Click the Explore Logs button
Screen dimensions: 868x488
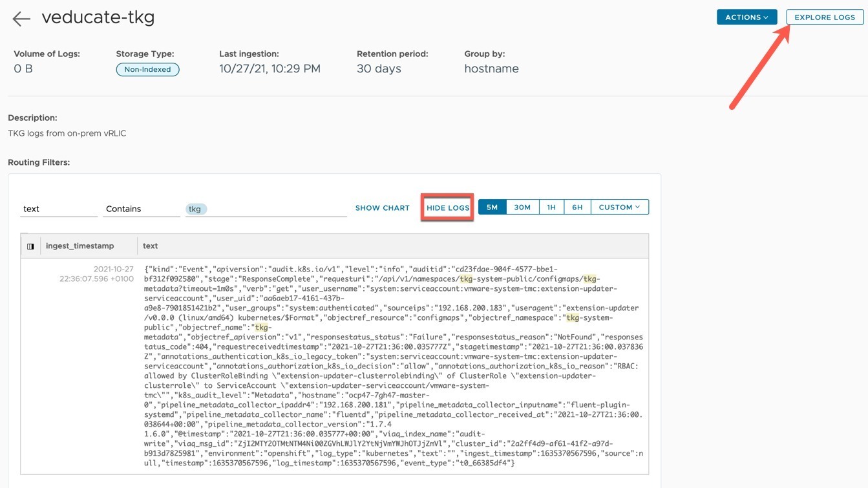[x=825, y=17]
